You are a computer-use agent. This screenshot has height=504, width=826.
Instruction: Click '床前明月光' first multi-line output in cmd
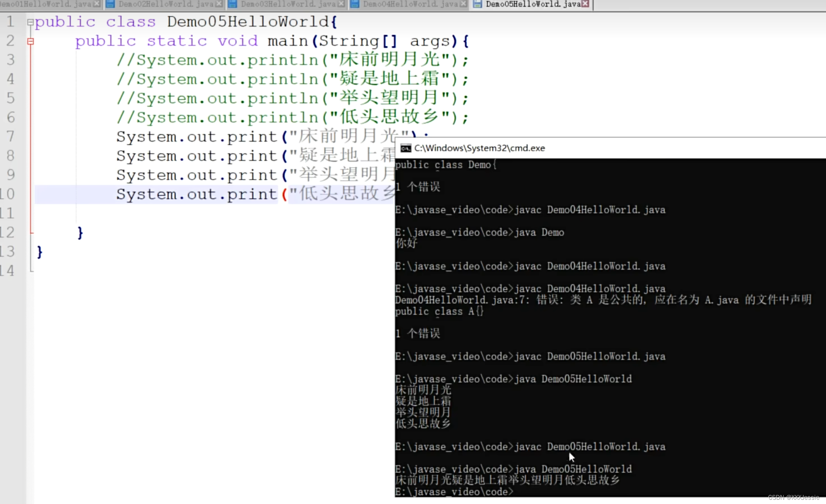pyautogui.click(x=423, y=390)
